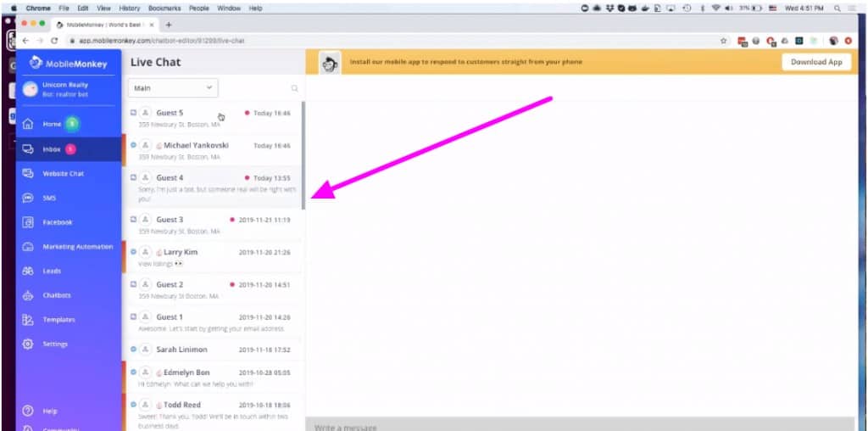Expand the Main inbox dropdown
The width and height of the screenshot is (868, 431).
click(x=173, y=88)
